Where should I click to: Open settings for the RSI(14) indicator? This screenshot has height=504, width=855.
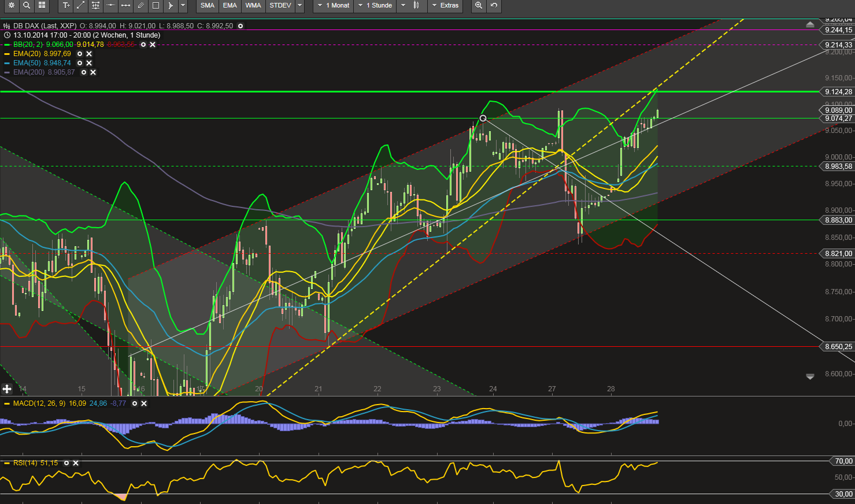pos(66,463)
